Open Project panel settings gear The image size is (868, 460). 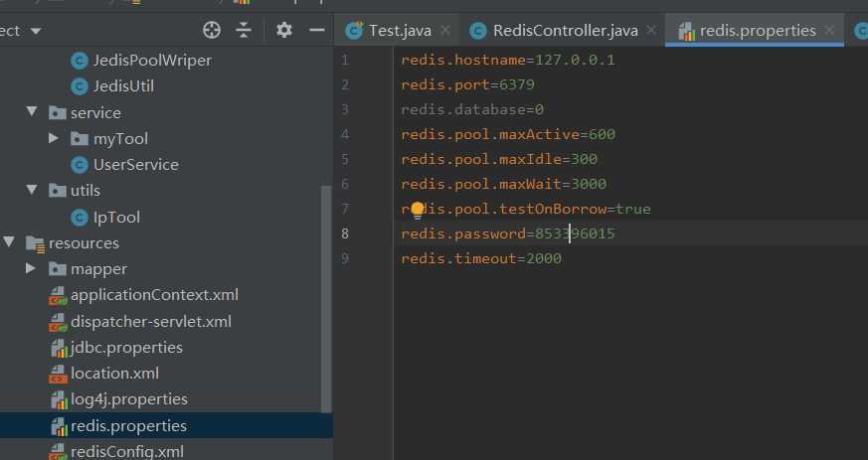[284, 30]
